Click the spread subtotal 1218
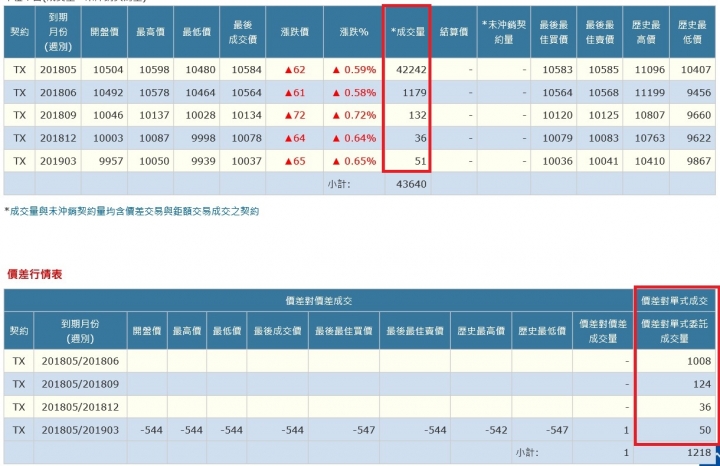Viewport: 720px width, 466px height. pos(699,453)
